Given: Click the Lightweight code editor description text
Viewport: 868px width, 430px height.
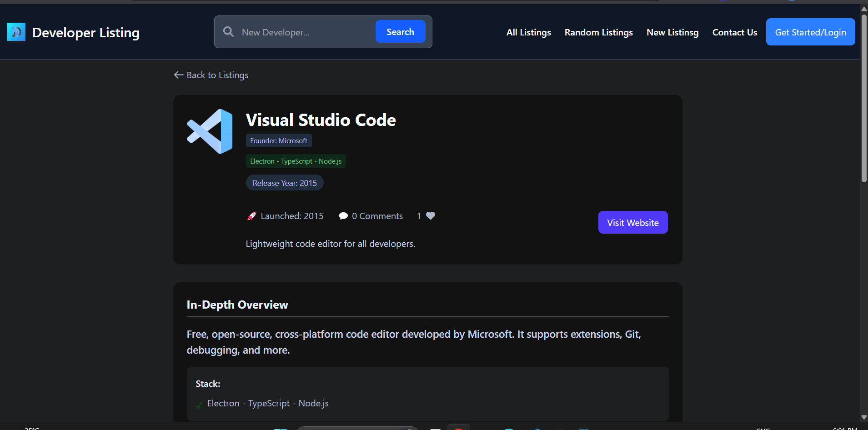Looking at the screenshot, I should coord(331,244).
